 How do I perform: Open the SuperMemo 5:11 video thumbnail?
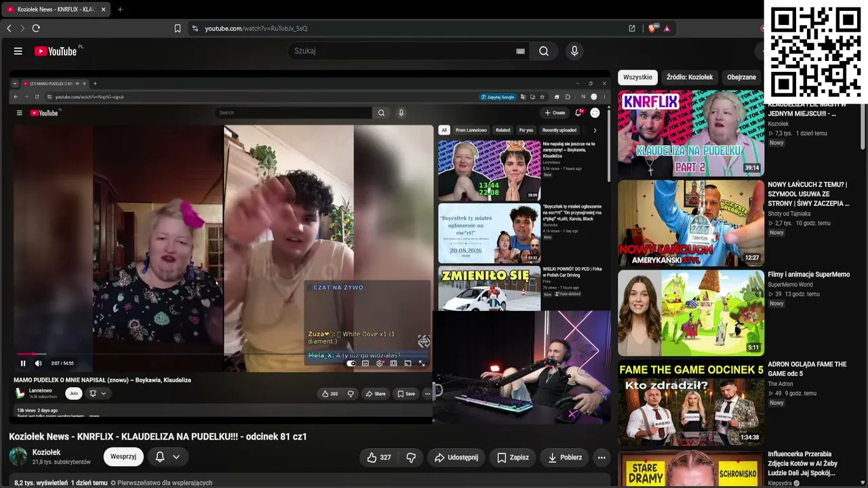(690, 312)
